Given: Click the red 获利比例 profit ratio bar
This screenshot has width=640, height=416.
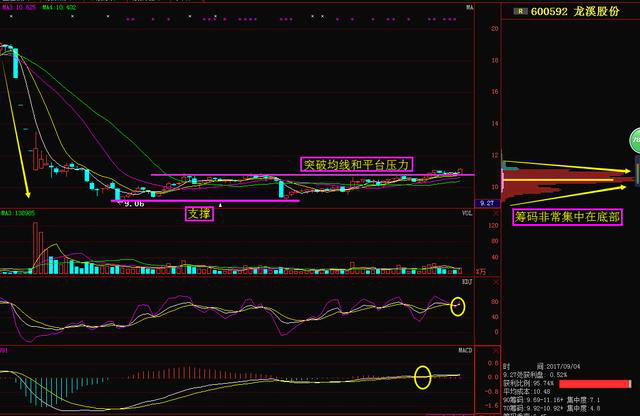Looking at the screenshot, I should point(595,383).
